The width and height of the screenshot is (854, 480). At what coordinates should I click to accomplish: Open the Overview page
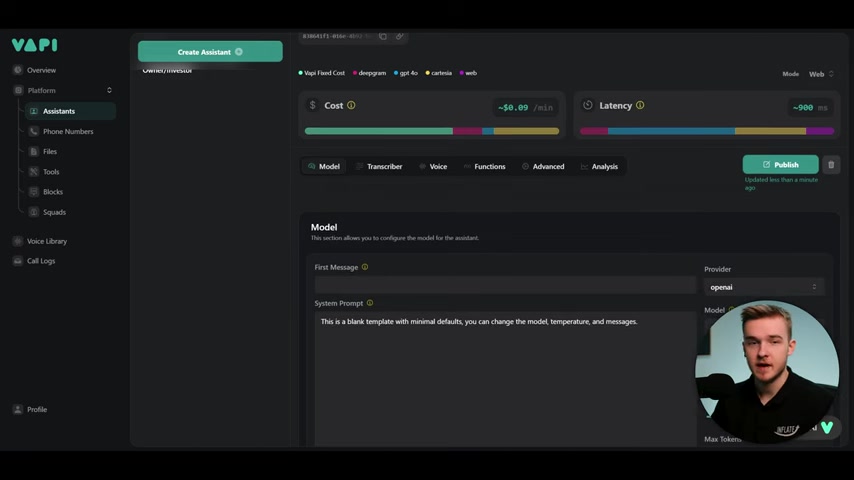click(41, 70)
